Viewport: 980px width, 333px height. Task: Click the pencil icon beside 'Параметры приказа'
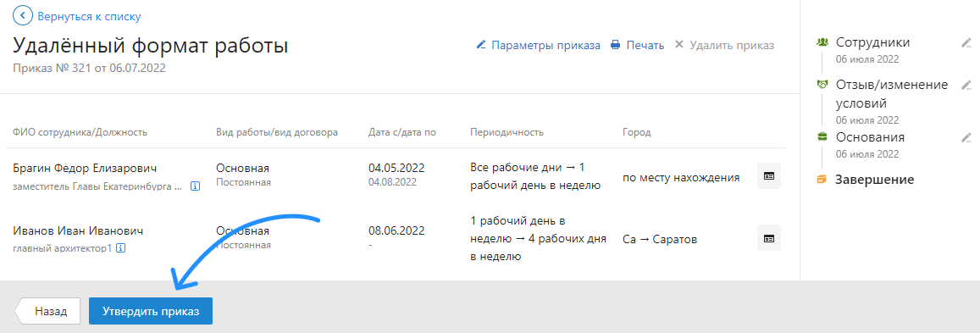[481, 46]
